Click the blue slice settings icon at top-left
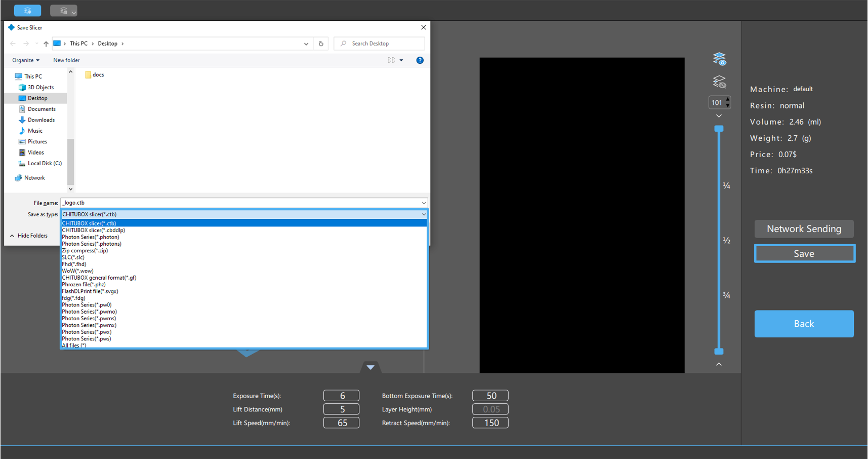This screenshot has width=868, height=459. click(27, 10)
